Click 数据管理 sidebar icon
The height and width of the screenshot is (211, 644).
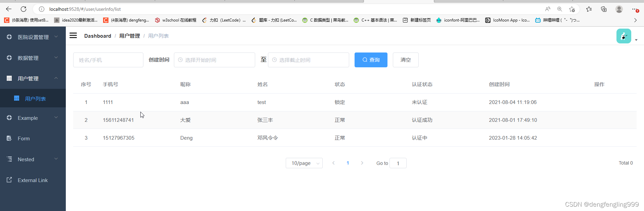click(x=9, y=58)
